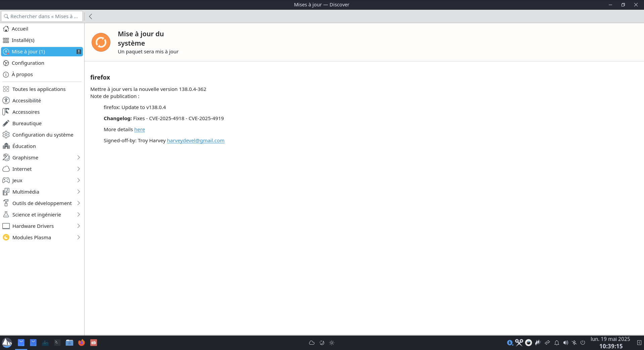Click the 'Mise à jour du système' title
The height and width of the screenshot is (350, 644).
click(x=141, y=39)
